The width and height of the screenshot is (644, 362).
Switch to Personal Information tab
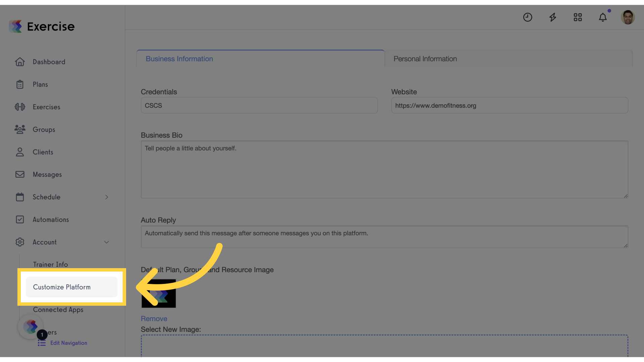(508, 59)
